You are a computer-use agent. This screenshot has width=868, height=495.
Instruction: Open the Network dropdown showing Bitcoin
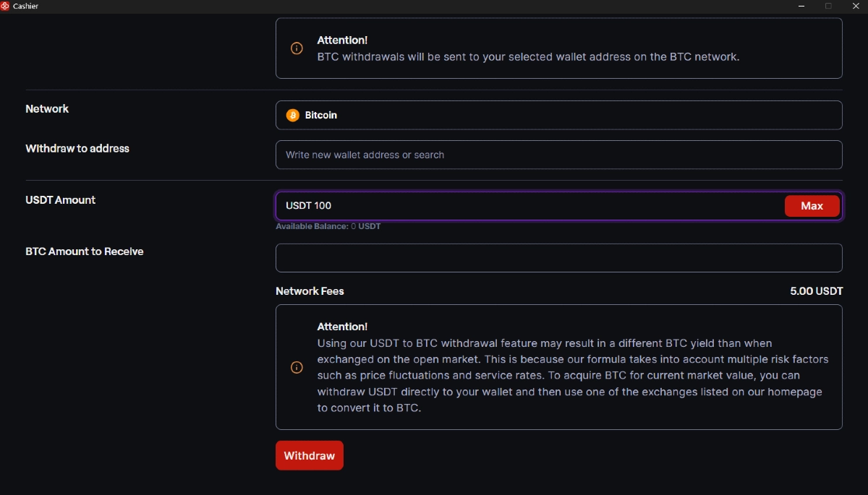(558, 115)
